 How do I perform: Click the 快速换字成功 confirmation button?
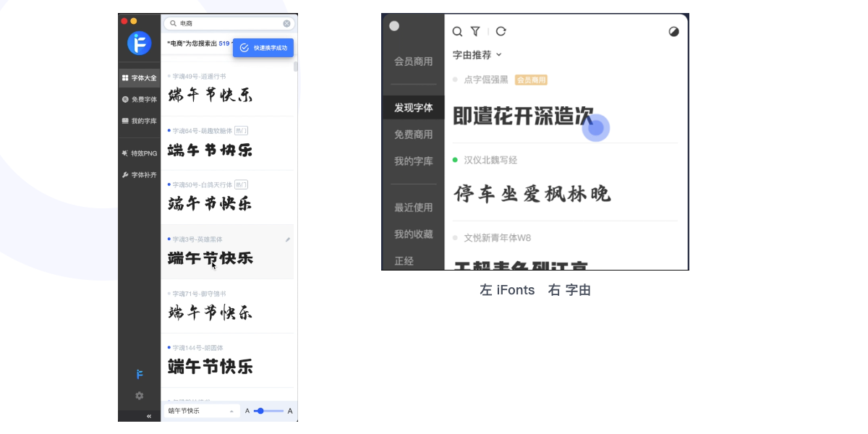click(263, 48)
